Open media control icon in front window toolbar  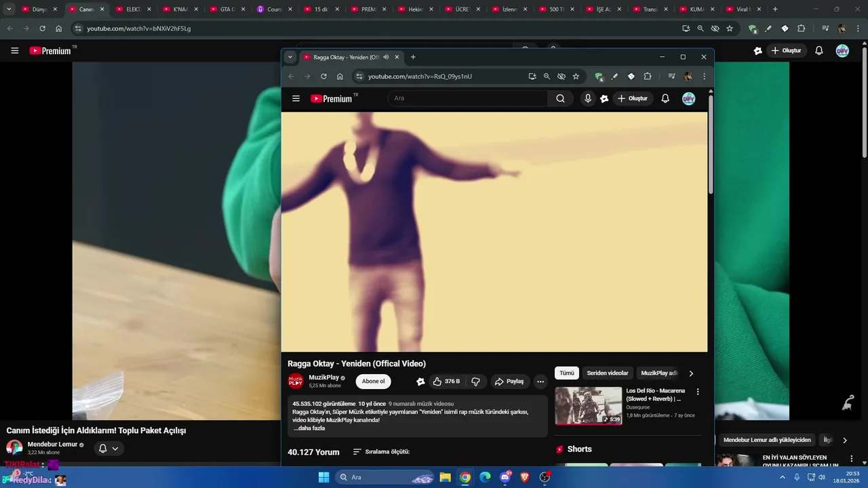[671, 77]
